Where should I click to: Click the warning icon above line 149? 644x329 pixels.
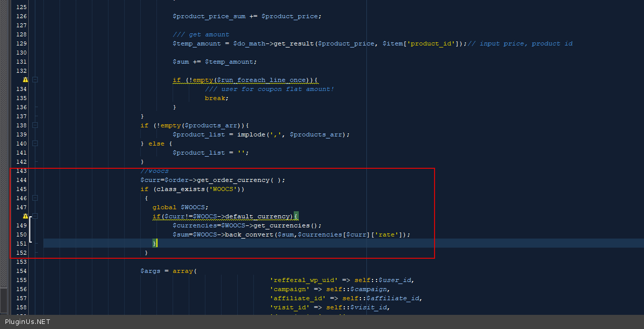(25, 216)
